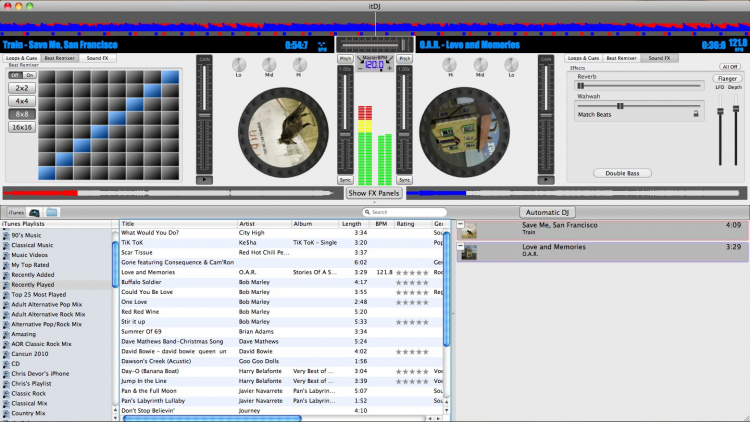The height and width of the screenshot is (422, 750).
Task: Start Automatic DJ mode
Action: (547, 212)
